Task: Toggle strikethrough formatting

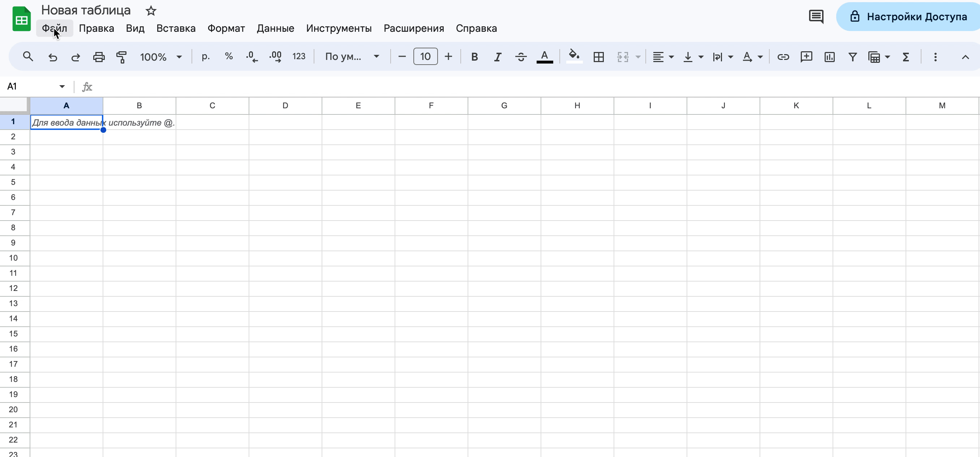Action: pos(521,57)
